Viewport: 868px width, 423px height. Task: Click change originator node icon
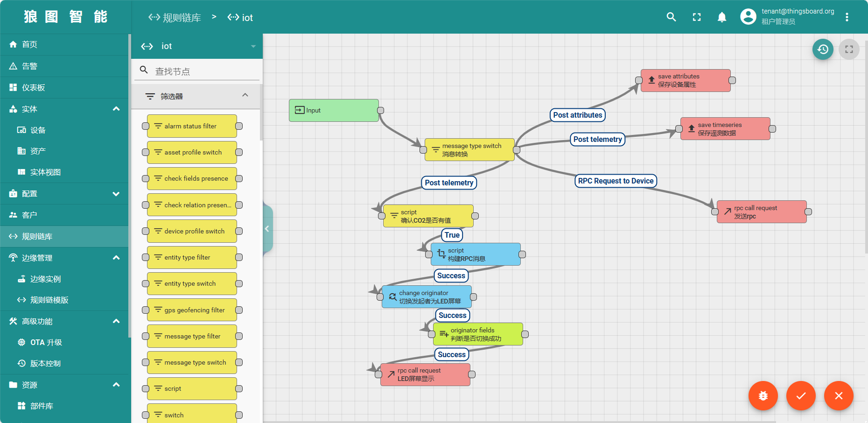(x=392, y=296)
